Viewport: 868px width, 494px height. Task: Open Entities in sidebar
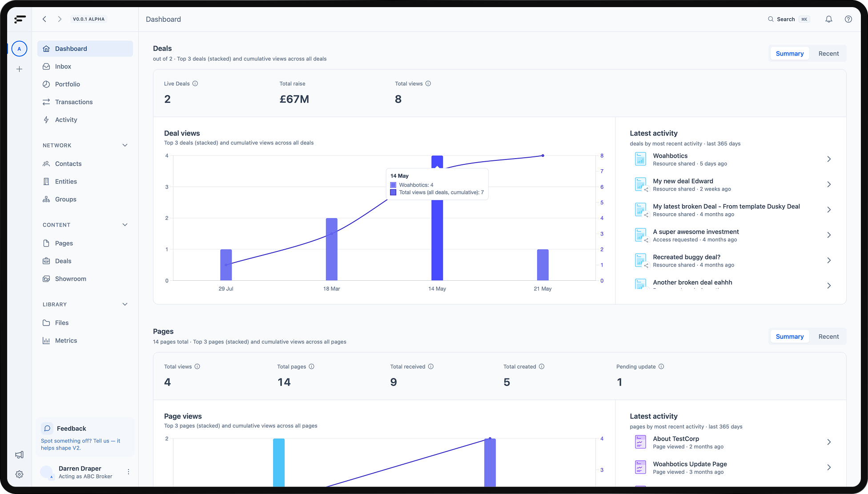[x=85, y=182]
